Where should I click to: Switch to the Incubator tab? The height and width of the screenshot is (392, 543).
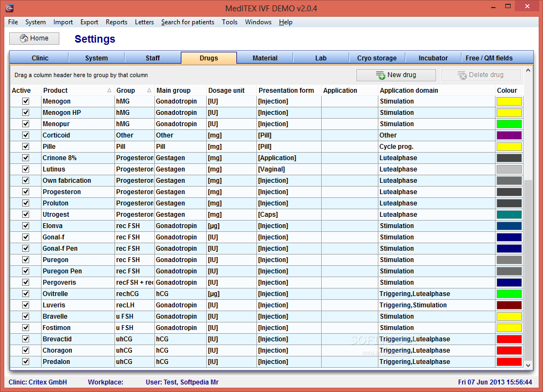coord(433,58)
